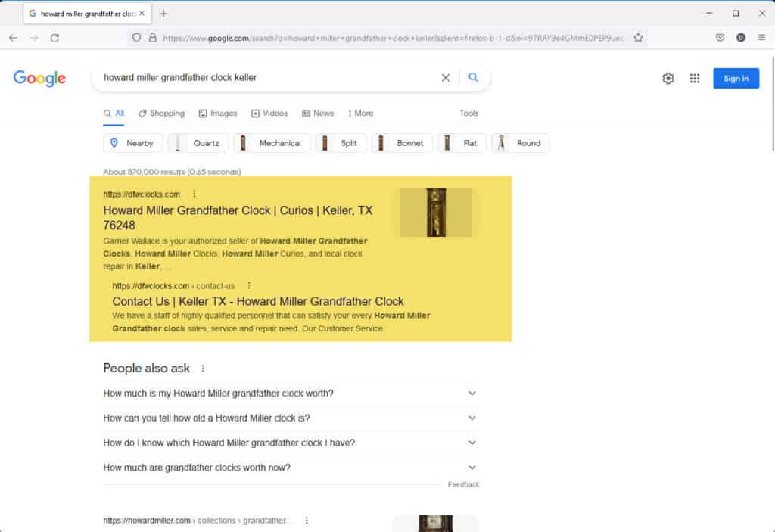Open Howard Miller Grandfather Clock Curios Keller link
The height and width of the screenshot is (532, 775).
238,217
